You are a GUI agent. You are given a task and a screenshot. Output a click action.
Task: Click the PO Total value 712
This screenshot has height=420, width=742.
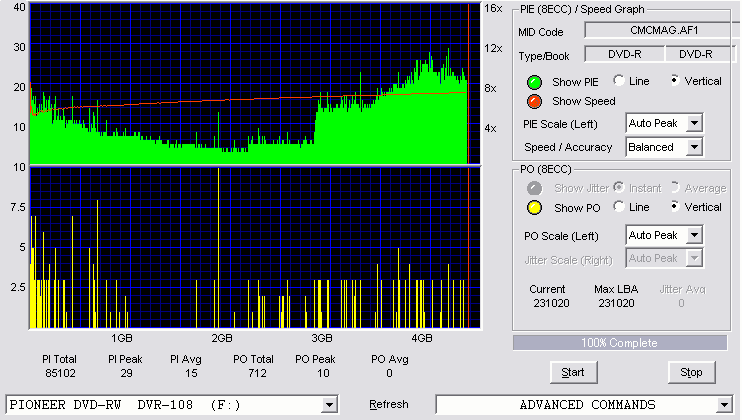point(257,373)
